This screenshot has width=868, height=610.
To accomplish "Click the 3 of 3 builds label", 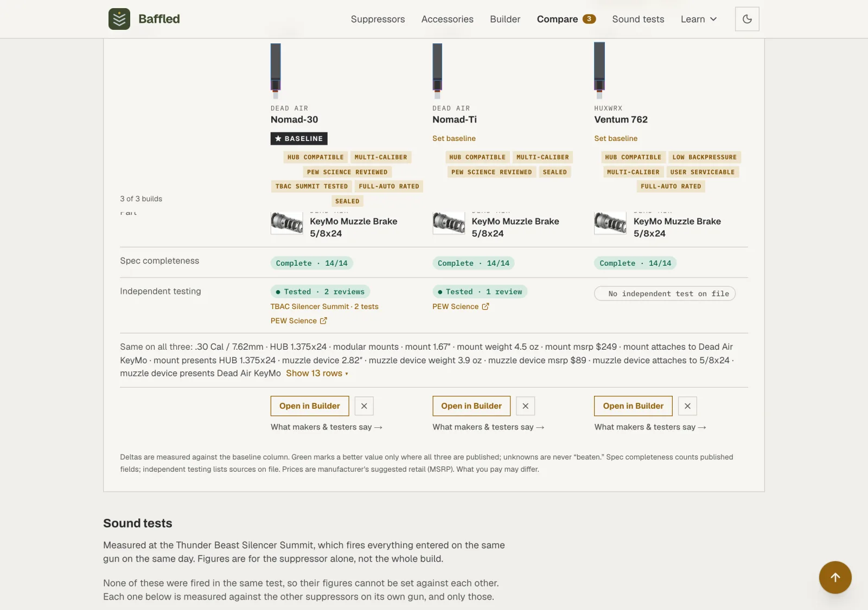I will pyautogui.click(x=141, y=198).
